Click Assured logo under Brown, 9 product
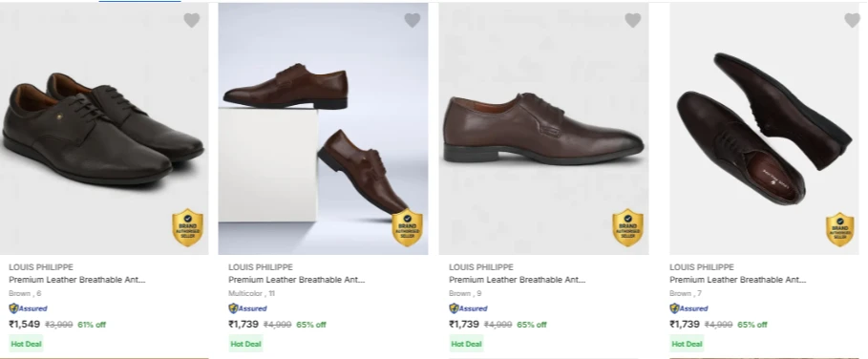 click(x=468, y=308)
